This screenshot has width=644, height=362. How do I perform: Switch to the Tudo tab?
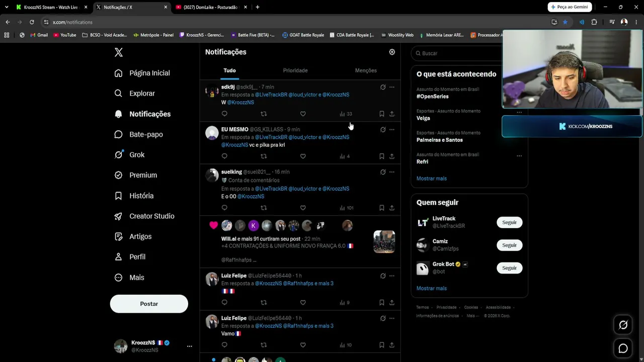(x=229, y=70)
